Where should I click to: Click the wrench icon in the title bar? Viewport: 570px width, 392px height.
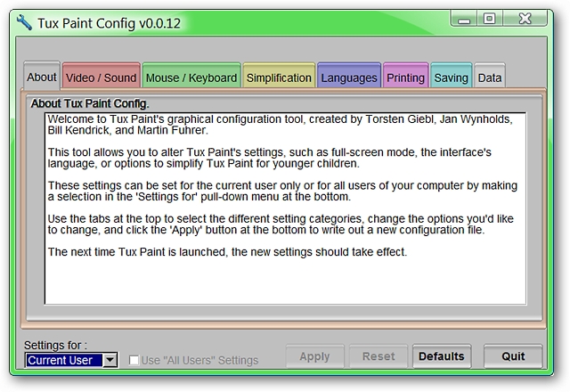tap(24, 22)
